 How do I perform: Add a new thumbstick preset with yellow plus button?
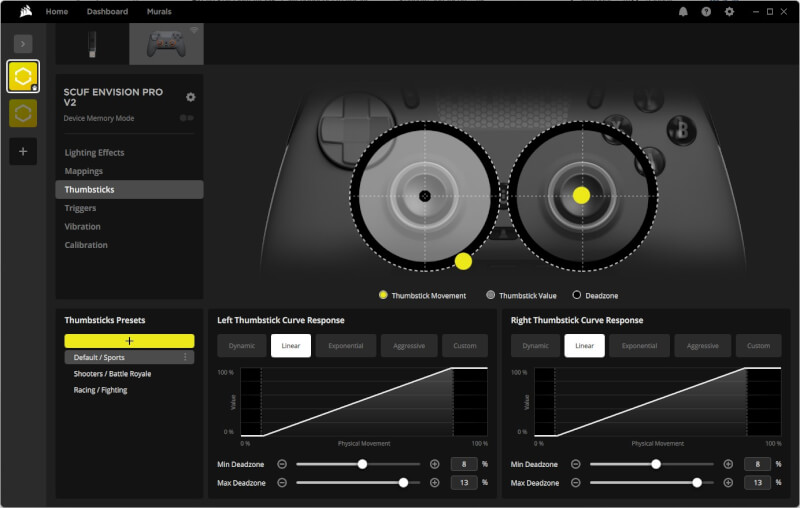click(x=129, y=341)
